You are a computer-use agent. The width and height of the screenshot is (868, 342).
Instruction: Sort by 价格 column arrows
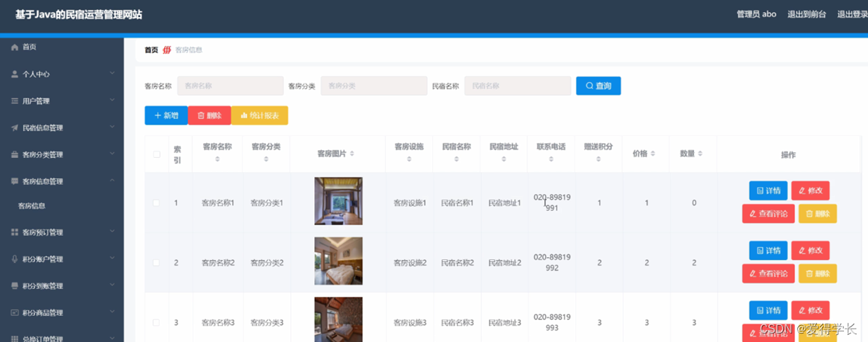(652, 154)
